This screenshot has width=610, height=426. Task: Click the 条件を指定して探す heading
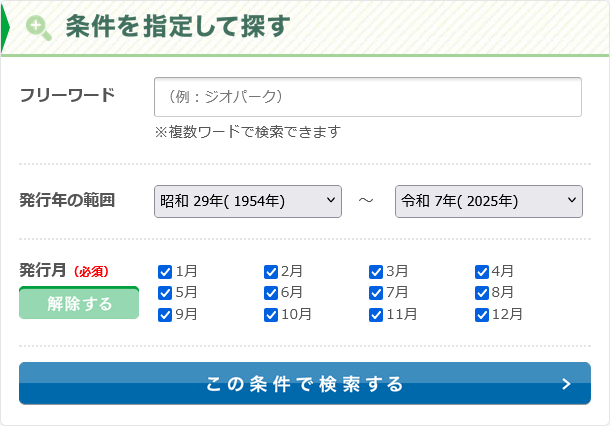tap(178, 26)
